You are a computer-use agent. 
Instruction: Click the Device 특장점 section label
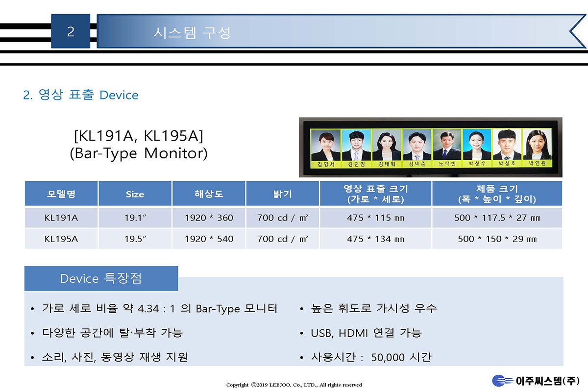tap(101, 278)
